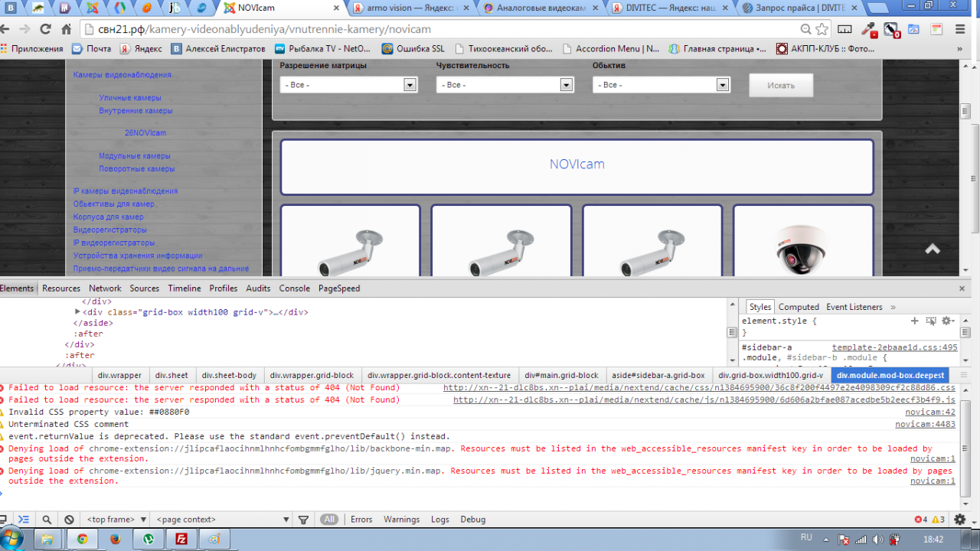Screen dimensions: 980x551
Task: Add a new style rule with plus icon
Action: click(914, 321)
